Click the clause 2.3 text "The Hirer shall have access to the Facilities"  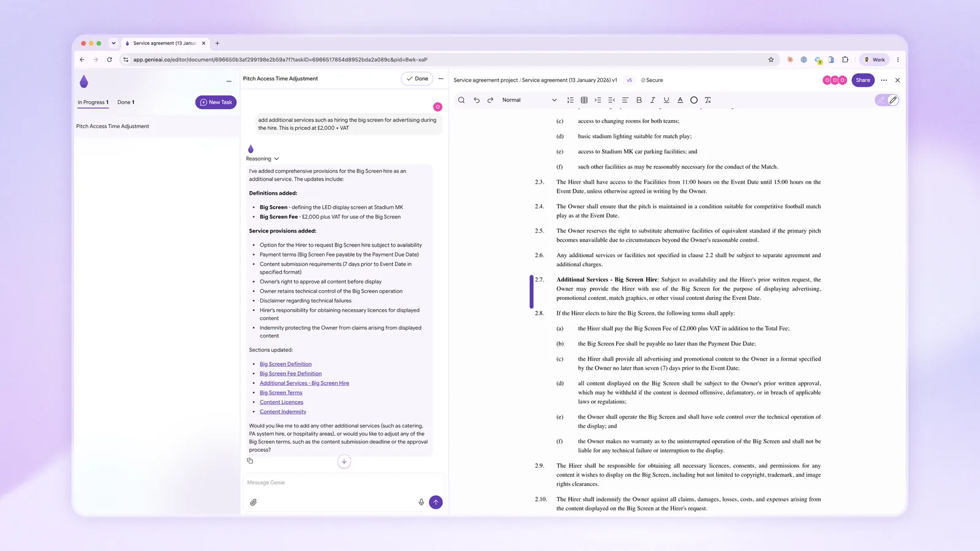pyautogui.click(x=612, y=182)
